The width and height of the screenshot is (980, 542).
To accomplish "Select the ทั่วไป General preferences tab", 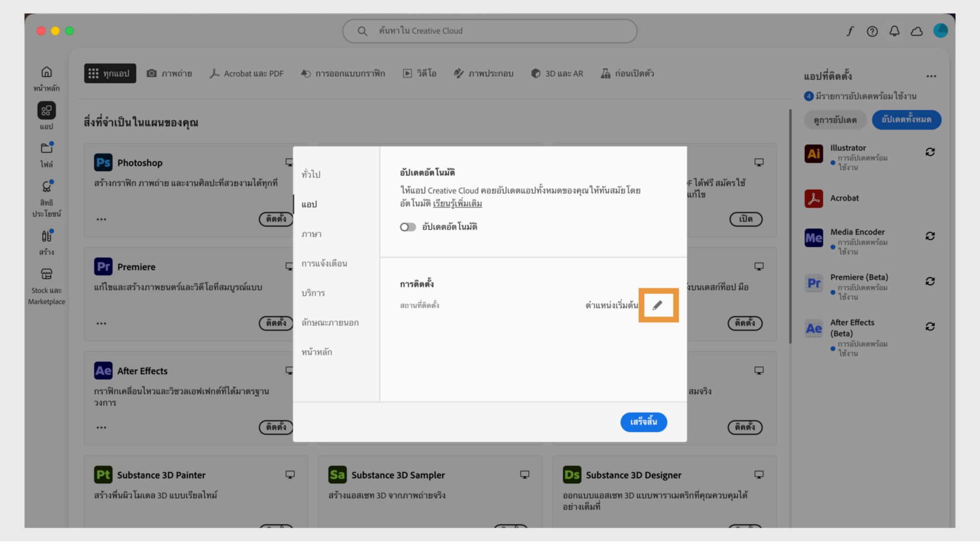I will [x=311, y=174].
